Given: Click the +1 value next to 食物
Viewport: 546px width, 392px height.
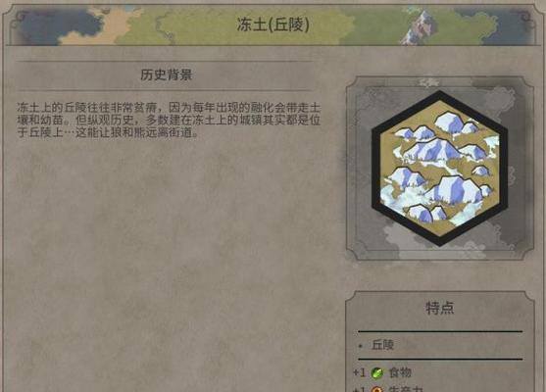Looking at the screenshot, I should pyautogui.click(x=359, y=372).
